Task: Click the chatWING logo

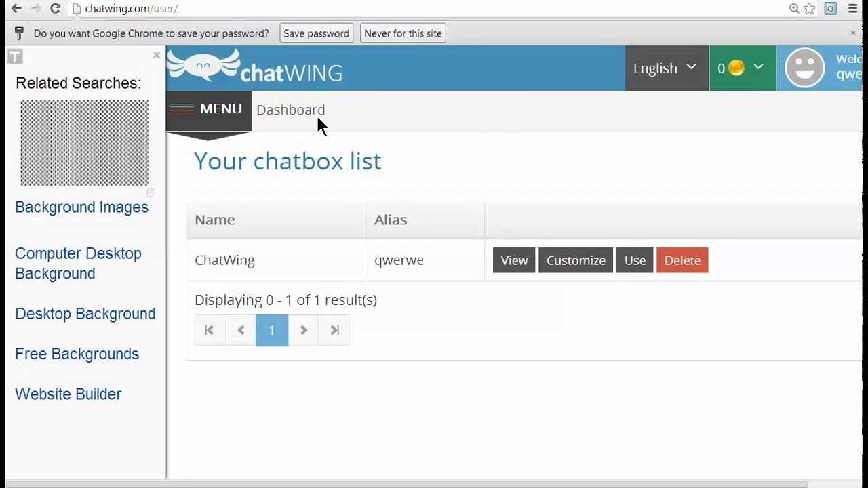Action: (x=255, y=68)
